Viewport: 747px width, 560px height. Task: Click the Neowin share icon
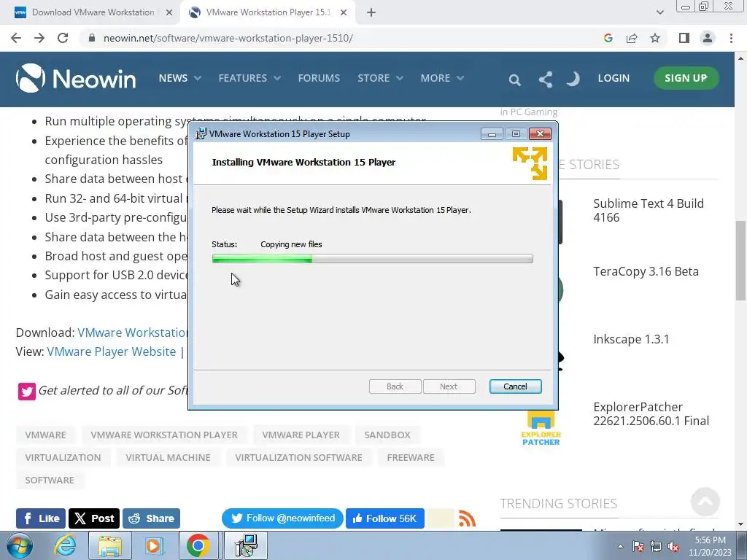tap(546, 79)
